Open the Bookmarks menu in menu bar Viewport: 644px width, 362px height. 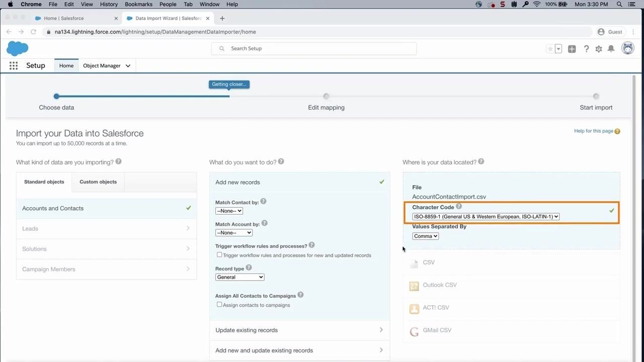tap(138, 4)
